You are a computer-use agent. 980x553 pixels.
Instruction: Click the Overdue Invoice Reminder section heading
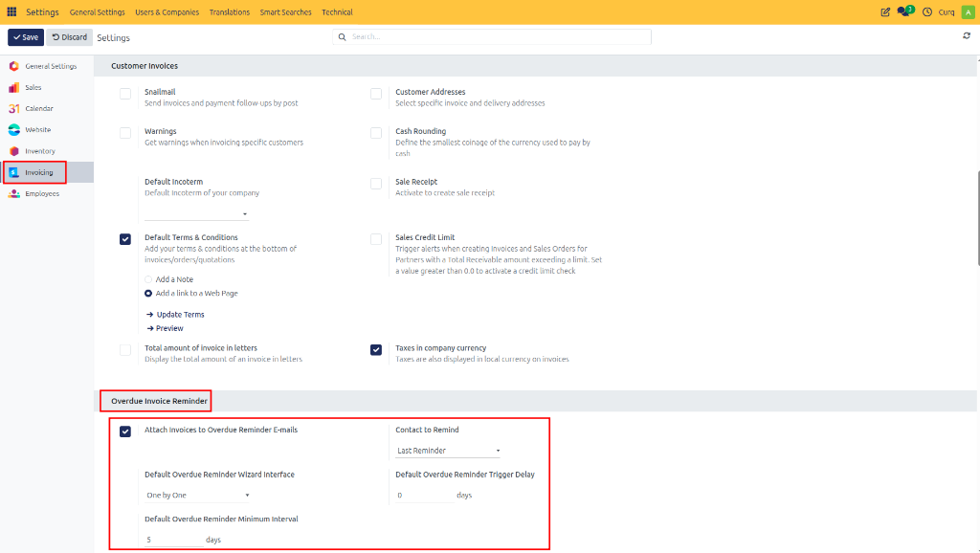pyautogui.click(x=160, y=401)
